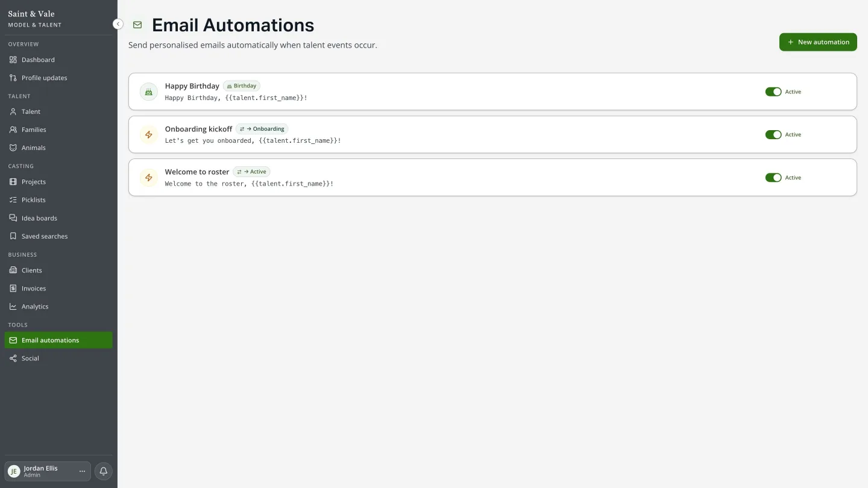Click the Clients building icon

pos(13,271)
